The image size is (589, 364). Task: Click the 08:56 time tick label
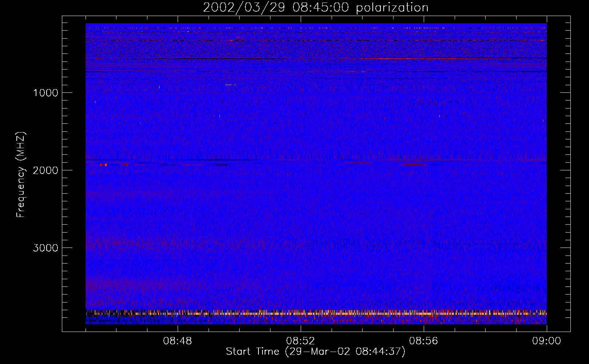click(x=424, y=341)
